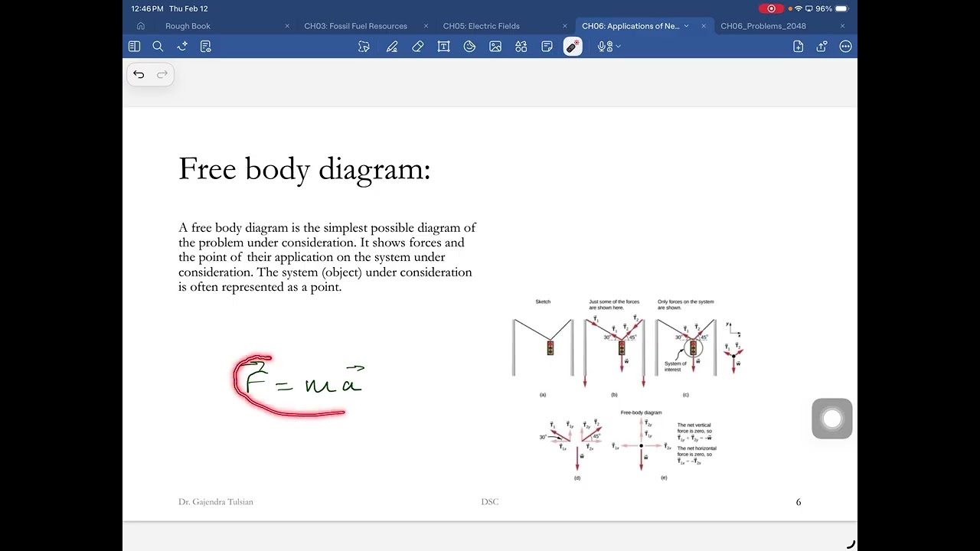Select the Pen tool

click(x=392, y=47)
